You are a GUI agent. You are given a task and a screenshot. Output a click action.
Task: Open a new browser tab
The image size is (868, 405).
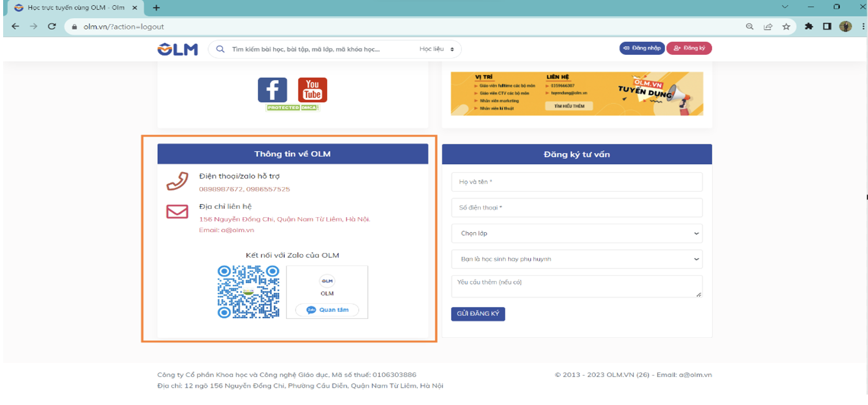(x=156, y=8)
